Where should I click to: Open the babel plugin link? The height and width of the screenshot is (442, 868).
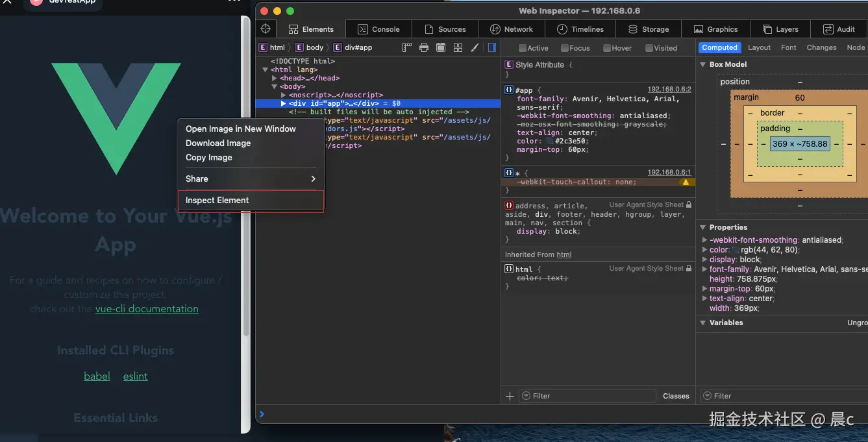click(97, 376)
